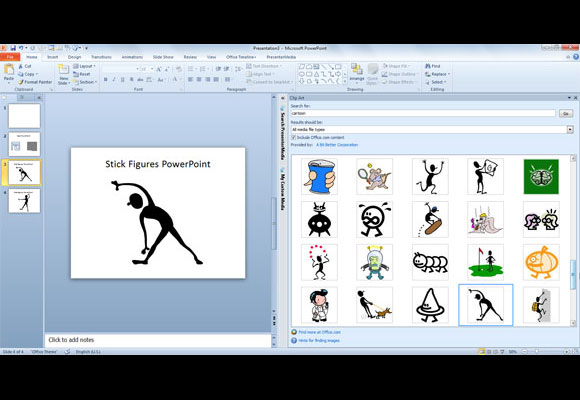Click the Save icon in quick access toolbar
Viewport: 580px width, 400px height.
[x=13, y=48]
